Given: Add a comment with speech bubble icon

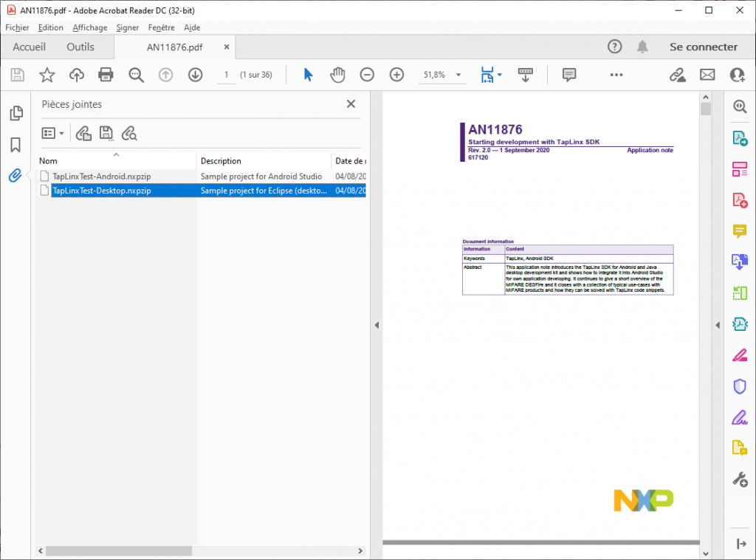Looking at the screenshot, I should (x=569, y=75).
